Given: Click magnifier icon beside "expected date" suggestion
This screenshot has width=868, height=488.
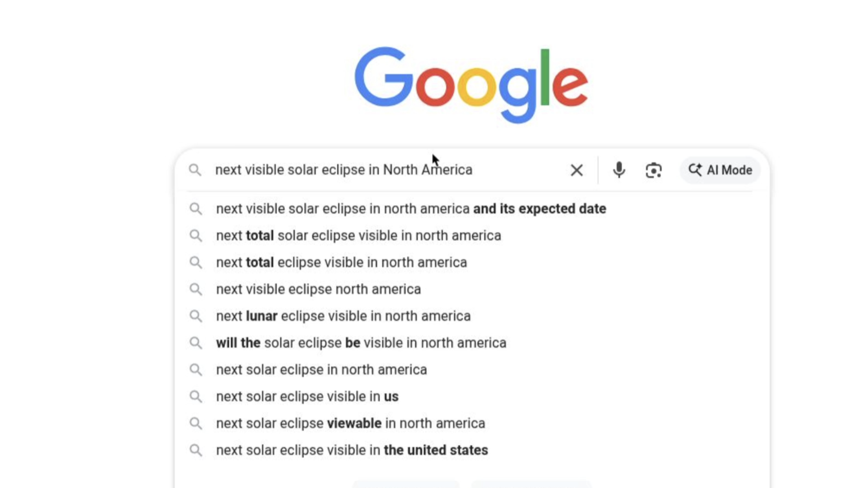Looking at the screenshot, I should (x=196, y=209).
